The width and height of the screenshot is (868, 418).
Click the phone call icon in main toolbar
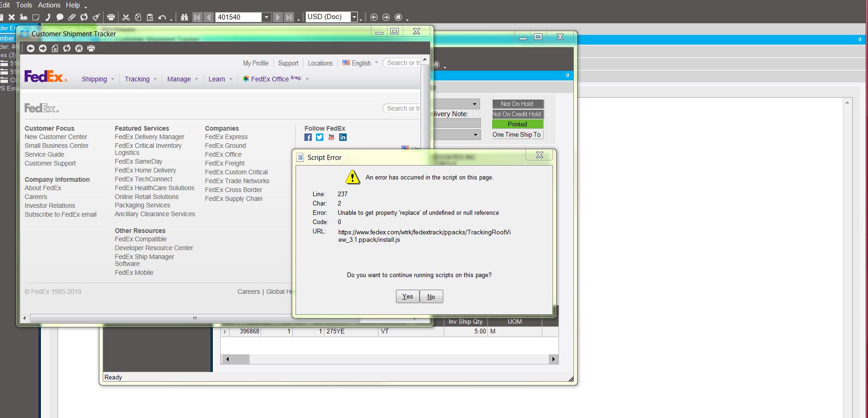point(47,17)
